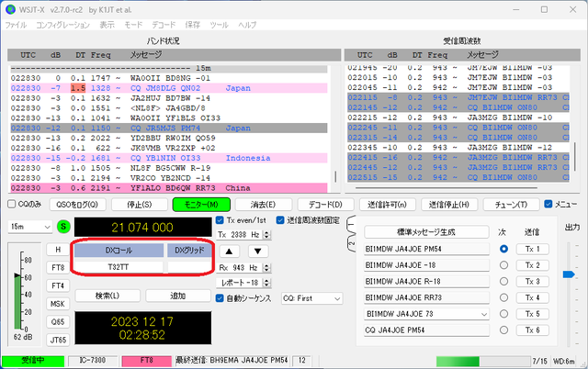
Task: Click the 検索(L) button
Action: 107,296
